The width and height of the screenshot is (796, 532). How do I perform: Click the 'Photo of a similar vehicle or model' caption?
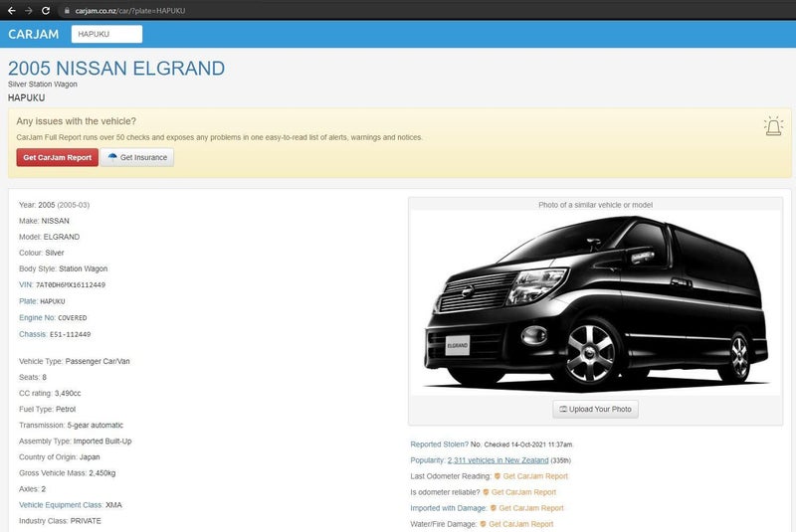pyautogui.click(x=595, y=205)
